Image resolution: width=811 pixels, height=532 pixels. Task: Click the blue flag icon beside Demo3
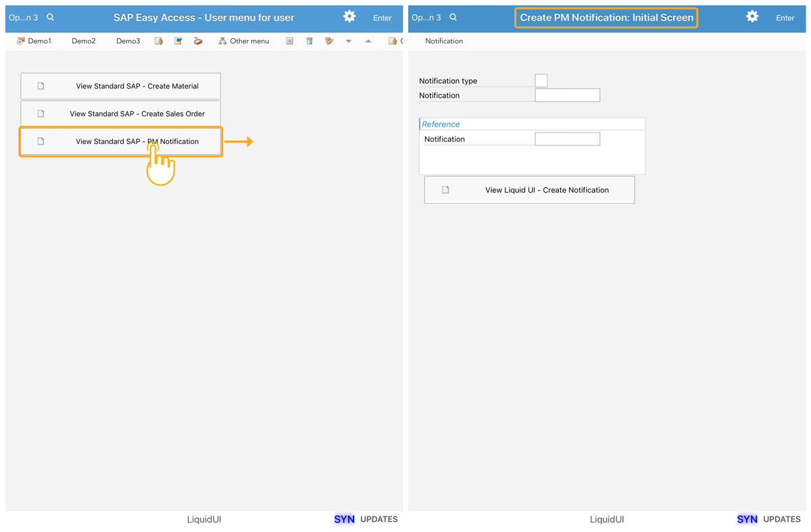(178, 41)
